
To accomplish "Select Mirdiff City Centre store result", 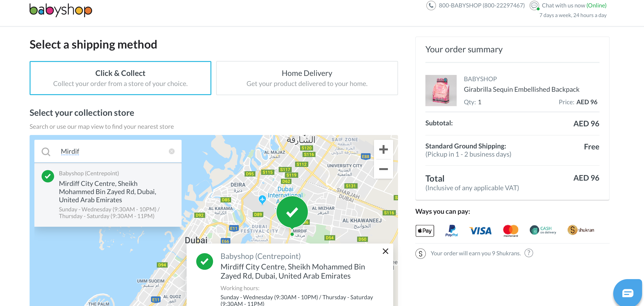I will [x=107, y=192].
